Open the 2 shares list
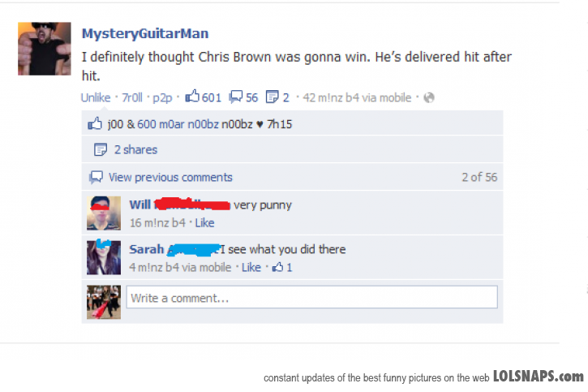Image resolution: width=588 pixels, height=392 pixels. click(135, 149)
